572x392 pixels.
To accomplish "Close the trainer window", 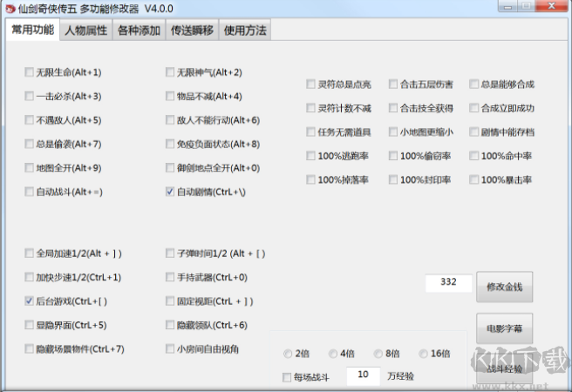I will (552, 6).
